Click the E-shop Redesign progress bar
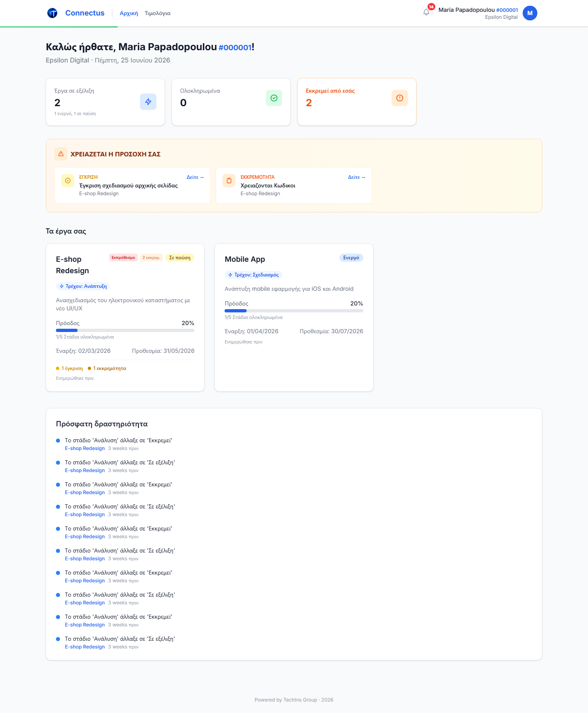 [125, 330]
